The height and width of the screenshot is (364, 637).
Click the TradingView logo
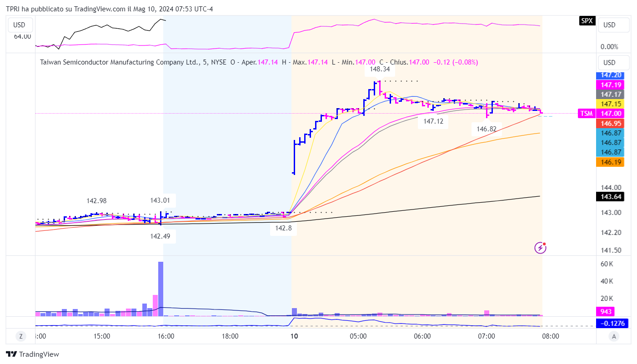point(32,354)
